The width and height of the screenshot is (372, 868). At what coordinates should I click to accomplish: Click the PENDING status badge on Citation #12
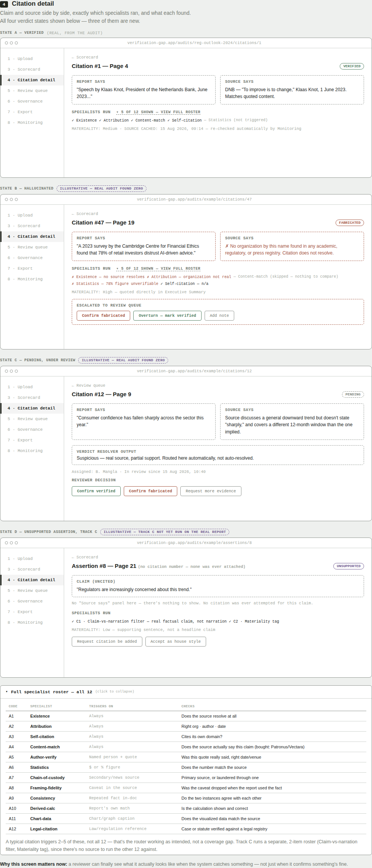pyautogui.click(x=353, y=394)
